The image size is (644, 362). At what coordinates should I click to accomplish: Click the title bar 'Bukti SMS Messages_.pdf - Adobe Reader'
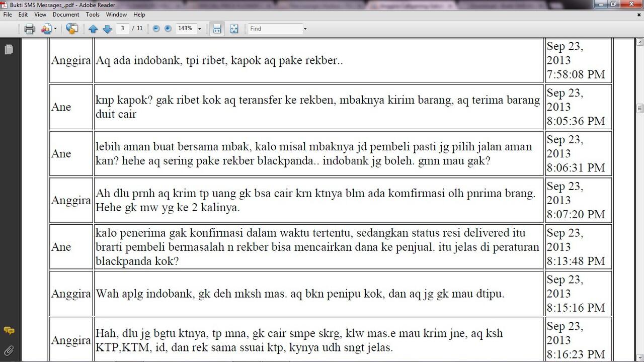click(x=62, y=5)
